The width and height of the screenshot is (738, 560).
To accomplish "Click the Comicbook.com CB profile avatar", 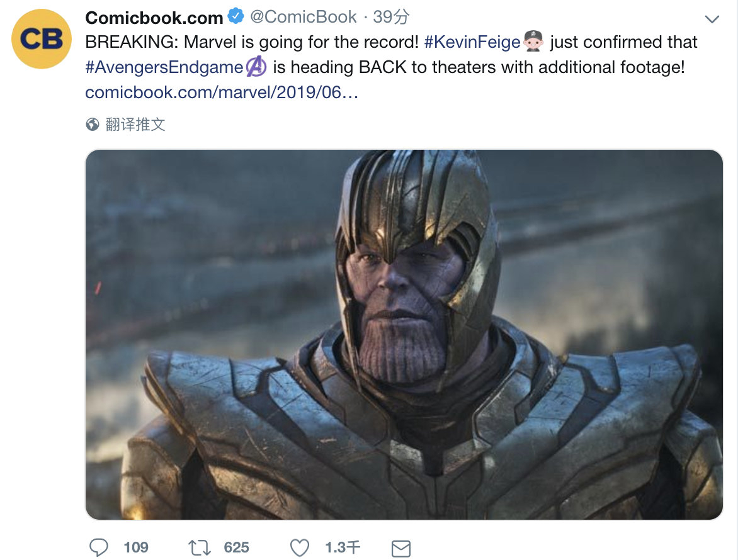I will coord(42,38).
